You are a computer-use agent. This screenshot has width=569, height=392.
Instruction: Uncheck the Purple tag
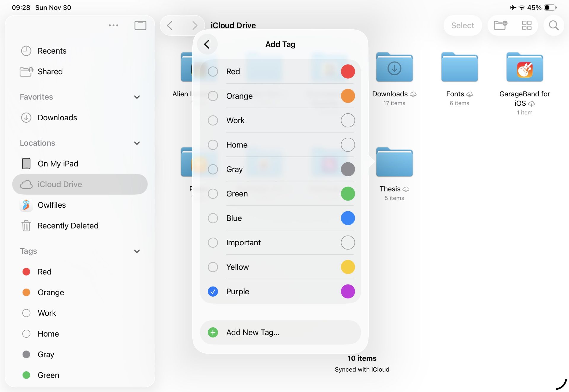[213, 292]
